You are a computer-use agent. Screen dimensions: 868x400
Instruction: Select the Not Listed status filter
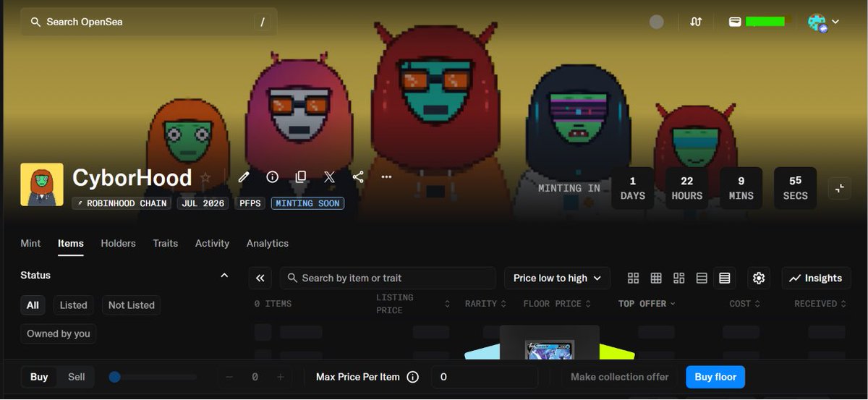tap(132, 305)
